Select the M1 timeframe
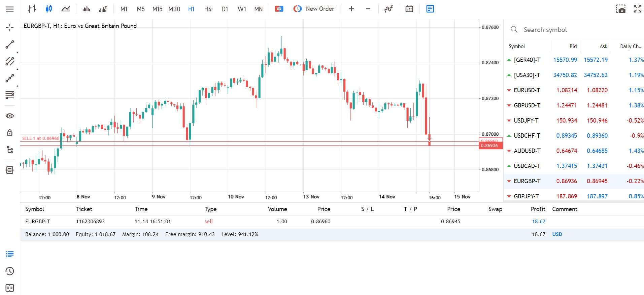The width and height of the screenshot is (644, 295). pos(124,9)
